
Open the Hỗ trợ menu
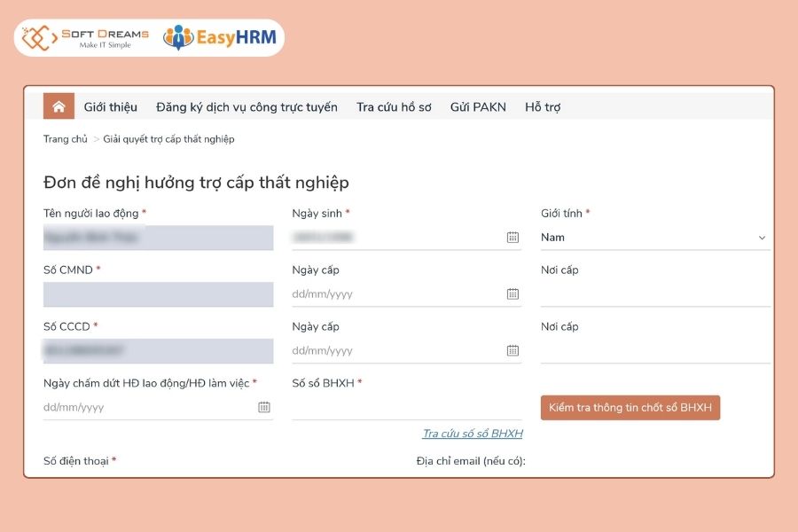coord(543,107)
